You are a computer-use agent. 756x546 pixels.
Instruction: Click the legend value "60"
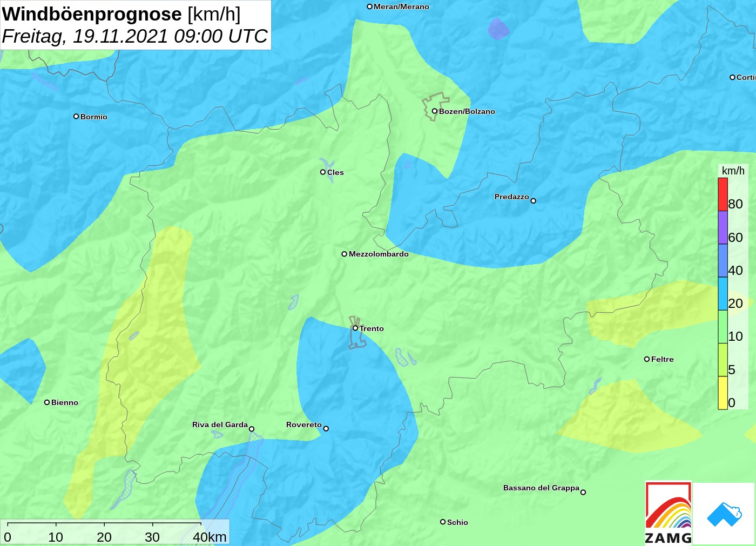pos(735,238)
